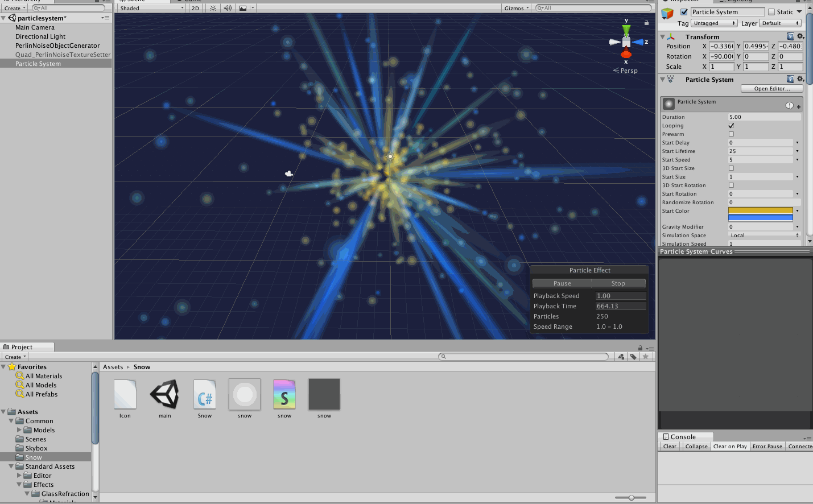Collapse the Transform component
Viewport: 813px width, 504px height.
(x=663, y=37)
